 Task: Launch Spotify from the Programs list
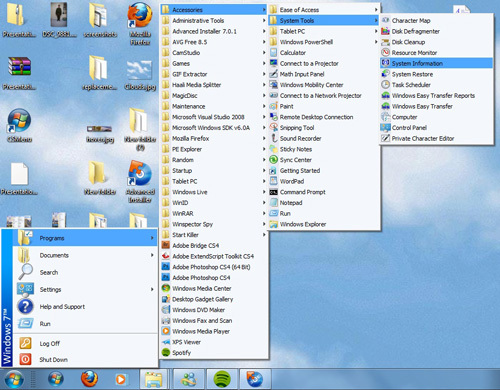coord(214,353)
